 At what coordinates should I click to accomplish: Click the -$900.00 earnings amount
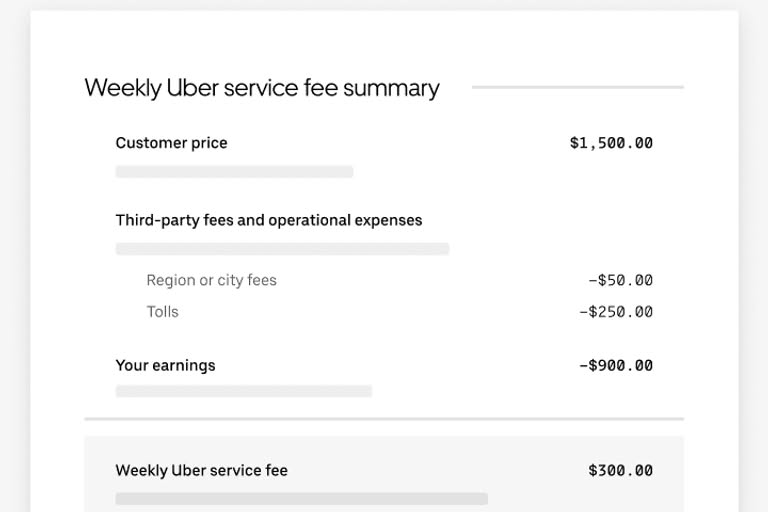click(x=616, y=366)
